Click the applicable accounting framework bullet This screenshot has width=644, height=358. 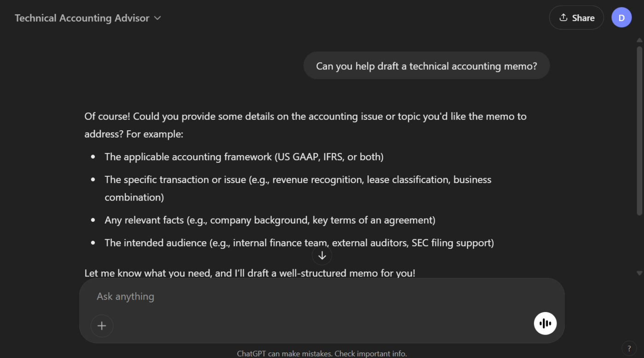coord(244,157)
